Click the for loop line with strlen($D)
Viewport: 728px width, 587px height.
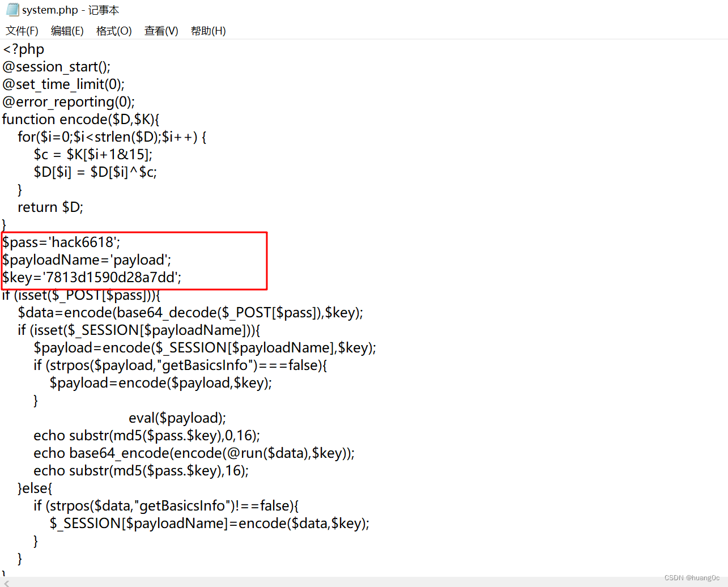tap(112, 137)
